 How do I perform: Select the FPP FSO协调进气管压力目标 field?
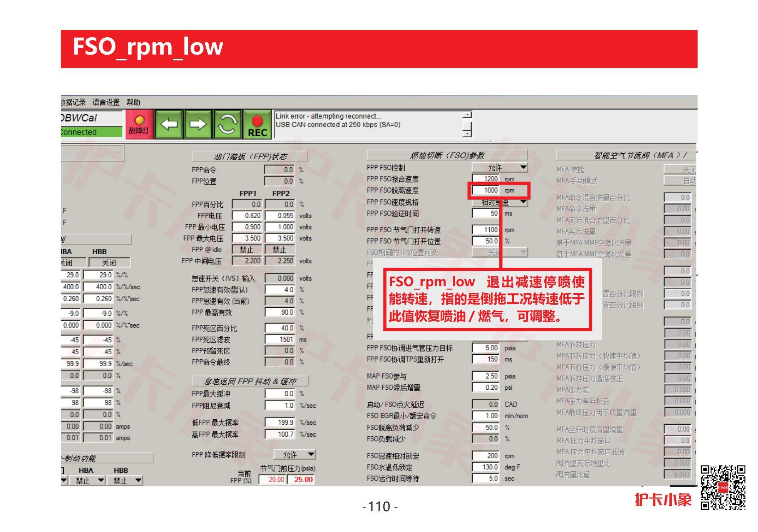pyautogui.click(x=486, y=348)
